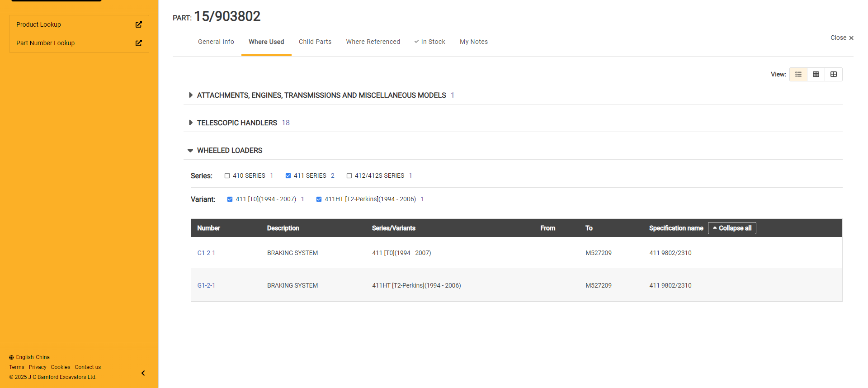Collapse the Wheeled Loaders section

[190, 151]
